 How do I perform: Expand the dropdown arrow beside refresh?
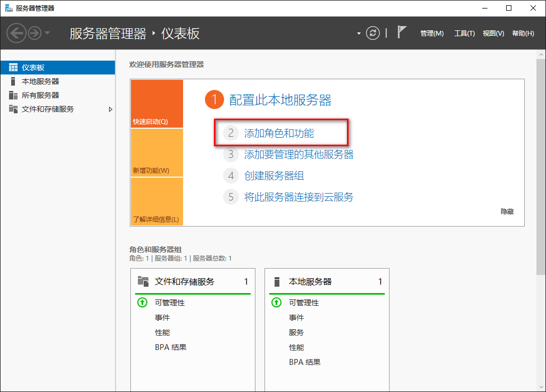(359, 34)
